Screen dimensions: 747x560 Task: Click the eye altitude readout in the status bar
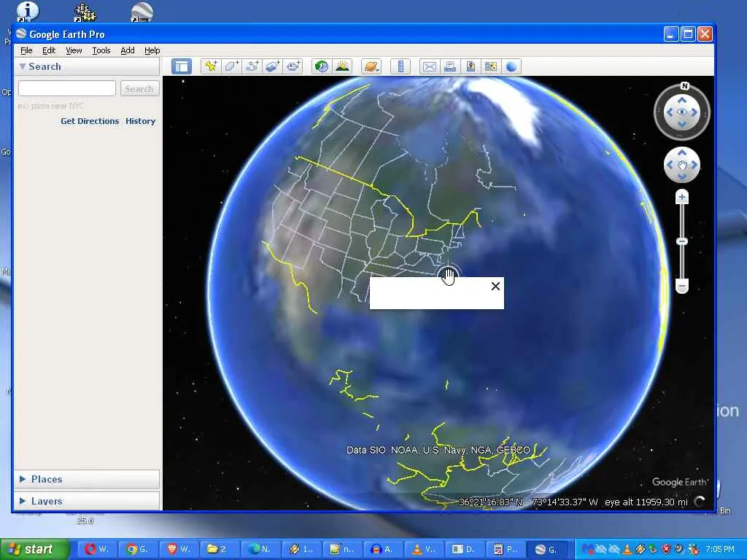tap(646, 502)
